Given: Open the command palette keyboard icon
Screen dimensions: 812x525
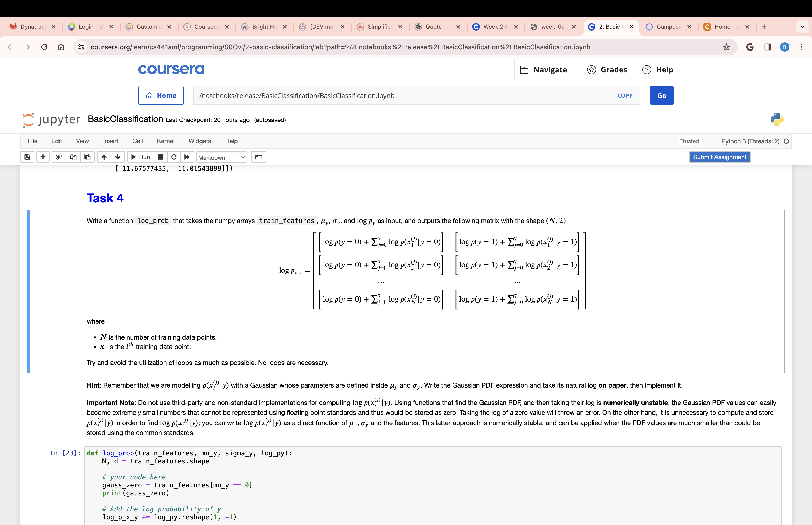Looking at the screenshot, I should (x=259, y=157).
